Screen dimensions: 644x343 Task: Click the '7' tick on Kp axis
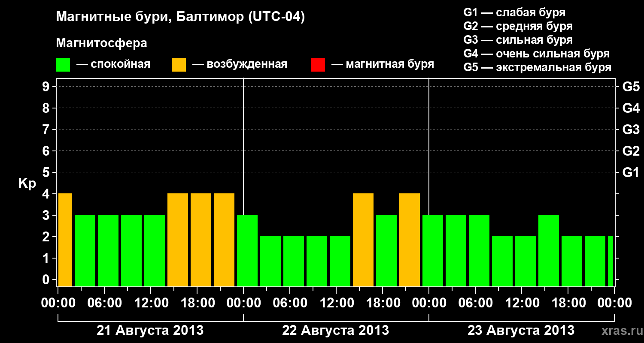tap(47, 130)
